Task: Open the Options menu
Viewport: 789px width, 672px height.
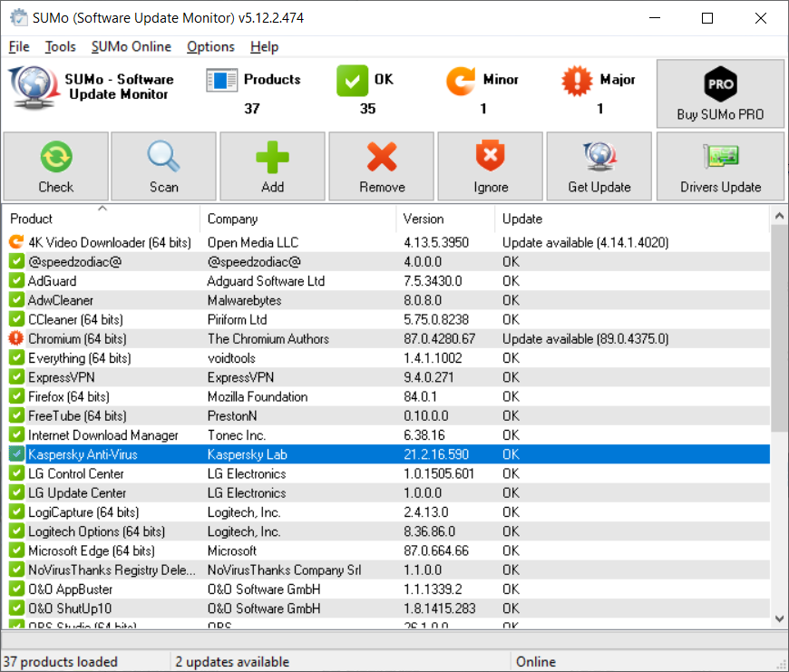Action: tap(210, 47)
